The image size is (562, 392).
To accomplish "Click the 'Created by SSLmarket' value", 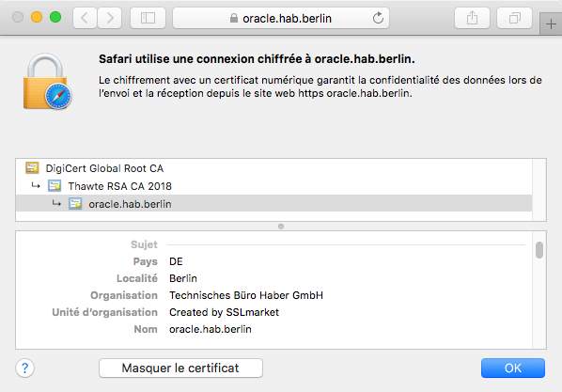I will point(224,312).
